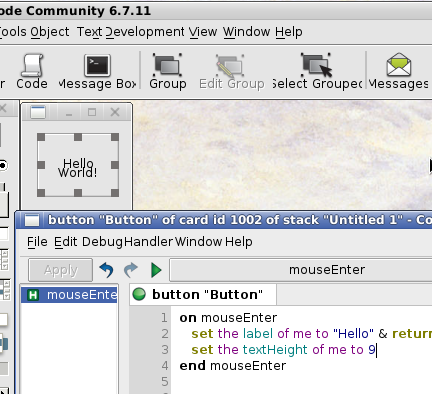Open the Object menu
Screen dimensions: 432x394
pyautogui.click(x=50, y=32)
